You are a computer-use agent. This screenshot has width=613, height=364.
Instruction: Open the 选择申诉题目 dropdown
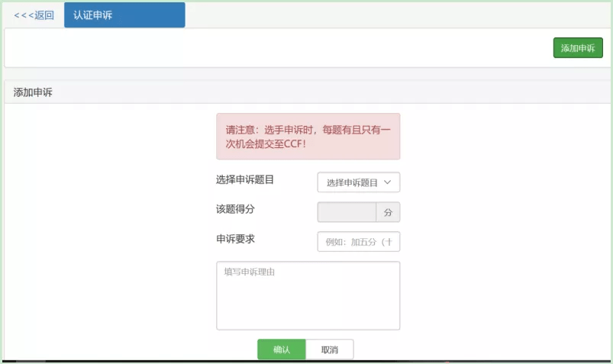[x=359, y=182]
